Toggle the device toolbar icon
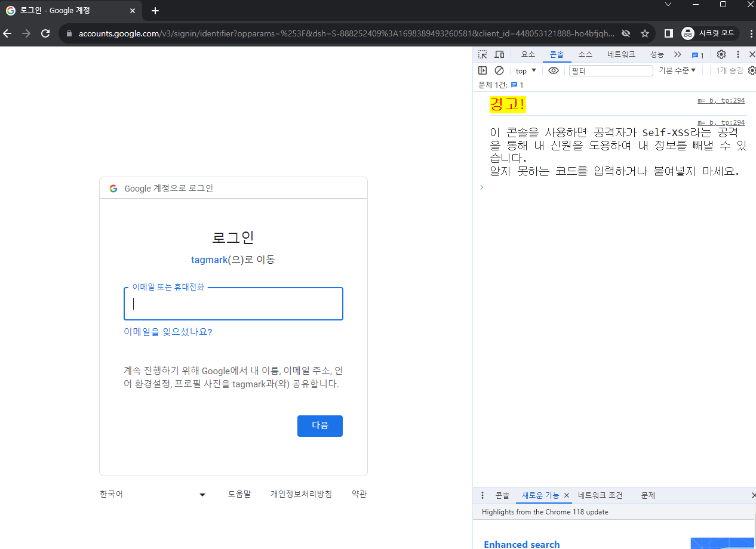Screen dimensions: 756x549 (499, 54)
